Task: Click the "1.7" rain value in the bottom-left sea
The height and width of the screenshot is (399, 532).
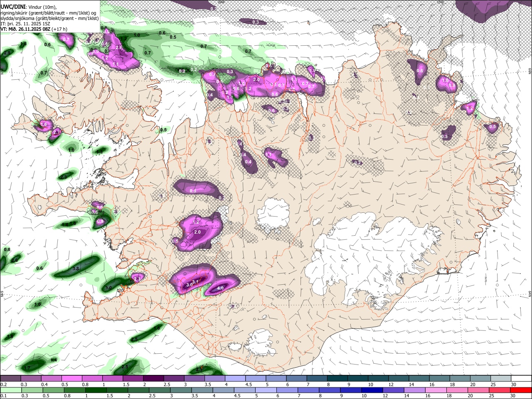Action: click(x=27, y=368)
